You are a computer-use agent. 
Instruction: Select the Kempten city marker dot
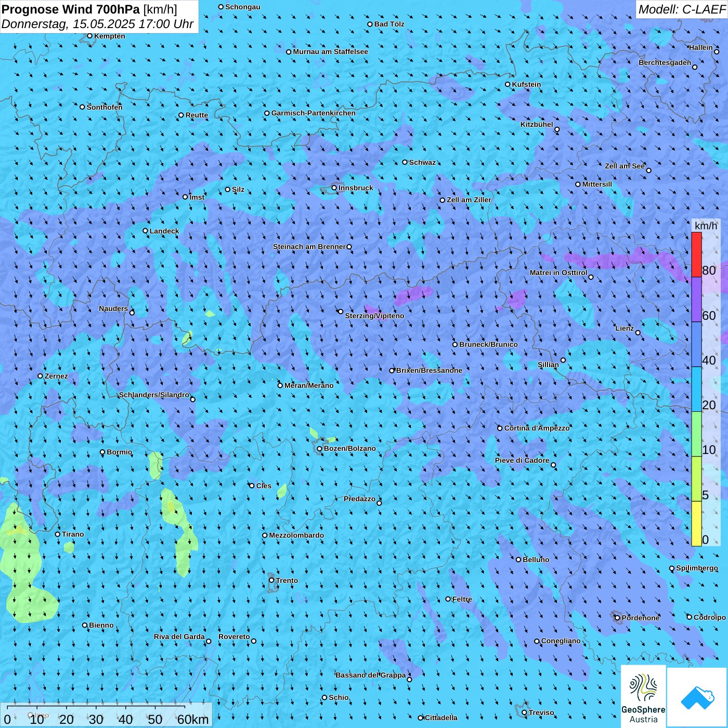pyautogui.click(x=89, y=36)
